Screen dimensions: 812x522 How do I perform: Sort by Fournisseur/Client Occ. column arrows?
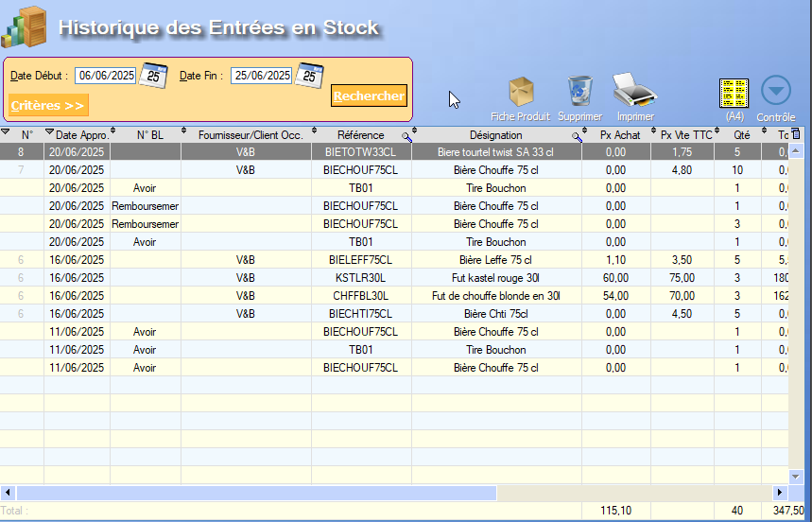pos(314,131)
